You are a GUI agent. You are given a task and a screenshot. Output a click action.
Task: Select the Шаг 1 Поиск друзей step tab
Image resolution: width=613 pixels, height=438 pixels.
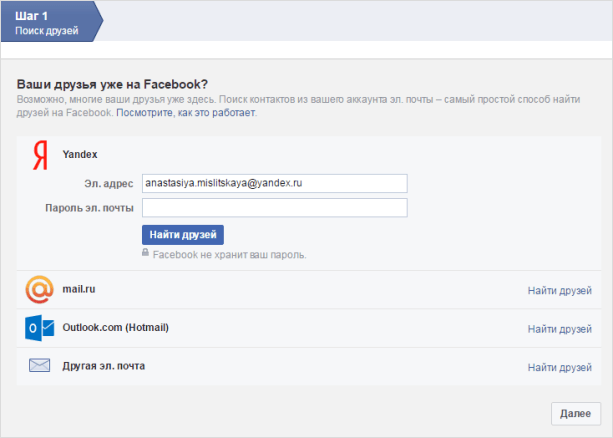(x=50, y=22)
